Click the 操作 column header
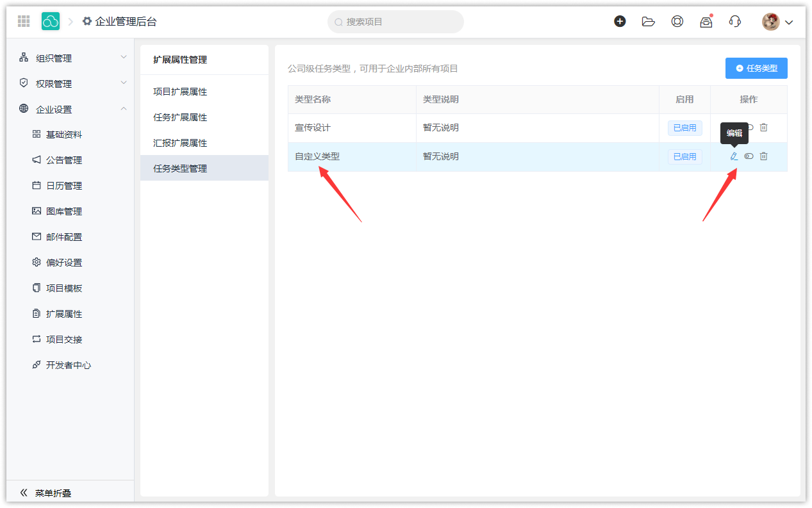812x508 pixels. 749,99
